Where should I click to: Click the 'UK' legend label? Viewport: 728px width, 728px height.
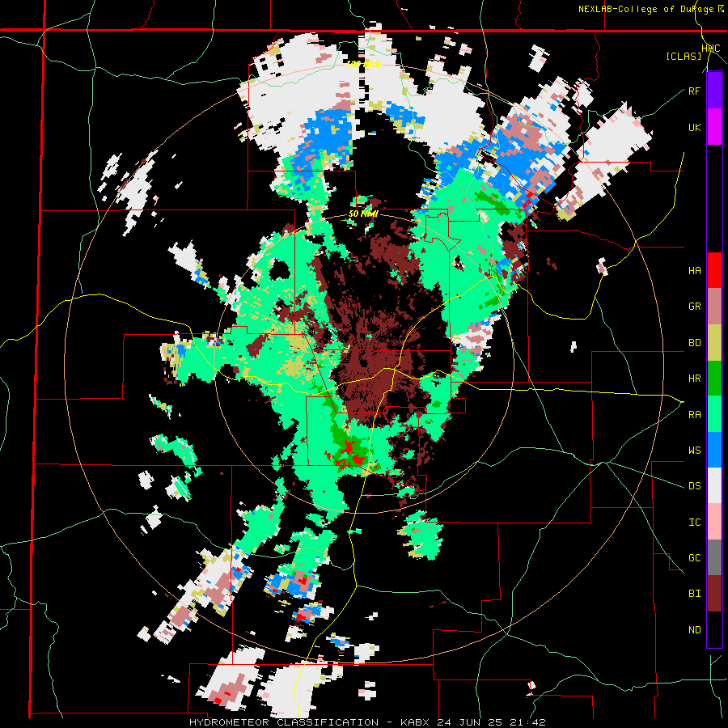point(694,127)
